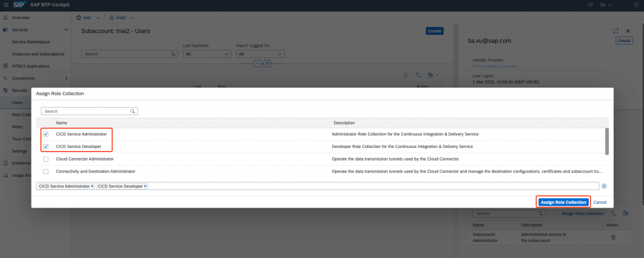Click the magnifier in Users search field

coord(173,54)
